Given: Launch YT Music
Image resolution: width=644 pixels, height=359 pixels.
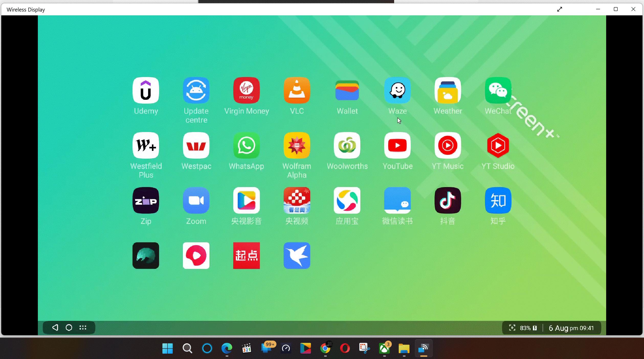Looking at the screenshot, I should pyautogui.click(x=447, y=145).
